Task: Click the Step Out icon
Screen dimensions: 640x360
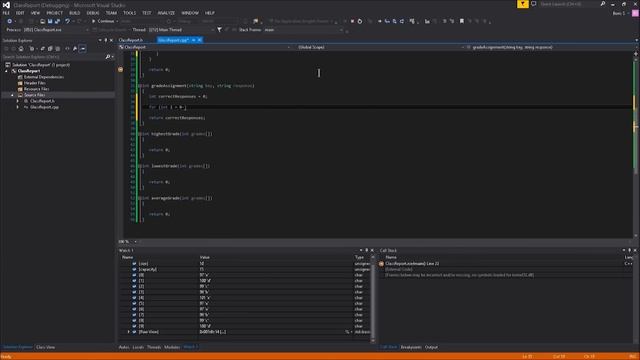Action: (402, 21)
